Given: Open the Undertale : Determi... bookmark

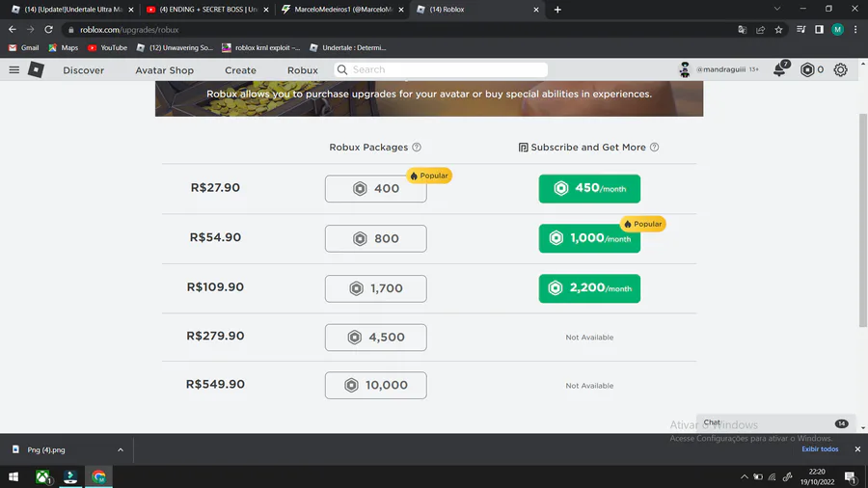Looking at the screenshot, I should [347, 47].
